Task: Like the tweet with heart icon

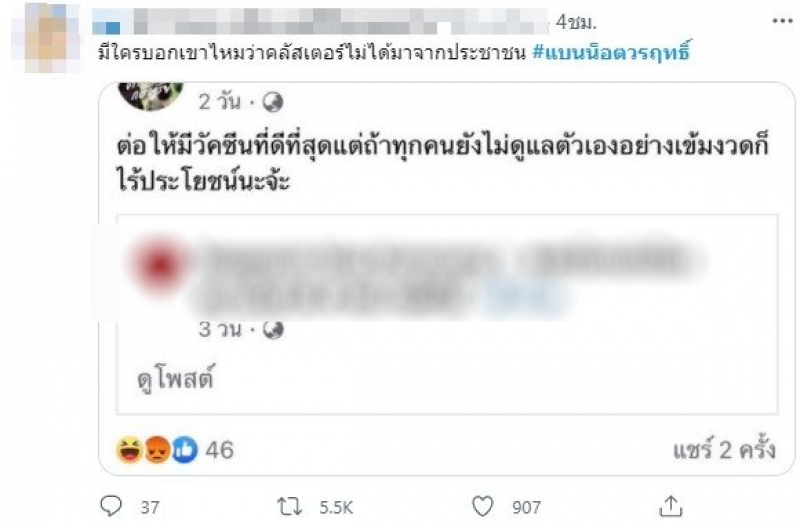Action: pos(482,507)
